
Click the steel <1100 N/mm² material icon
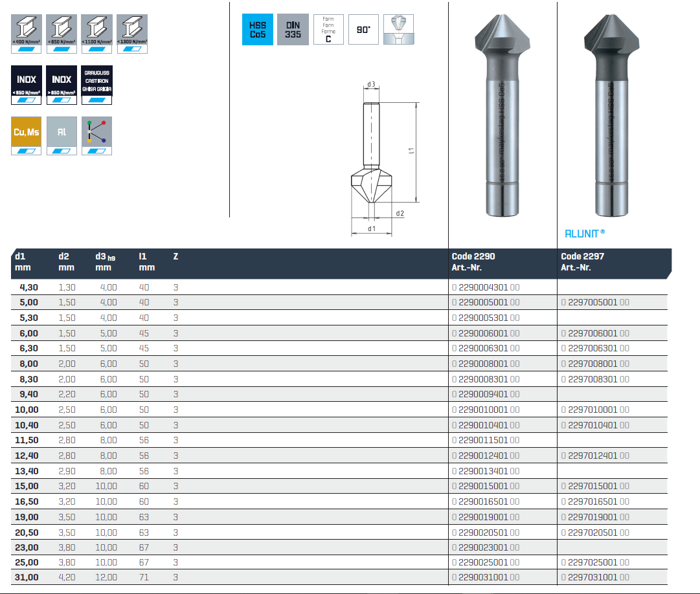click(x=96, y=33)
